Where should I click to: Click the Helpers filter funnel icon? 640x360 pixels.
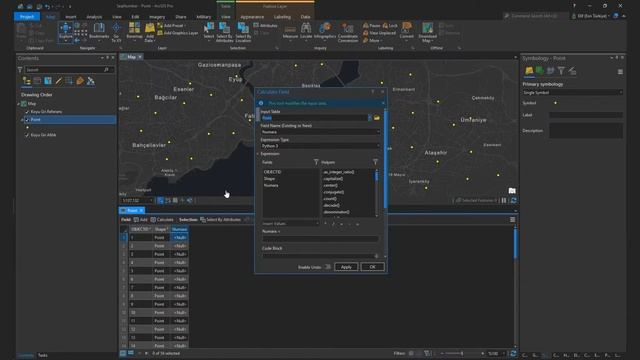coord(375,162)
